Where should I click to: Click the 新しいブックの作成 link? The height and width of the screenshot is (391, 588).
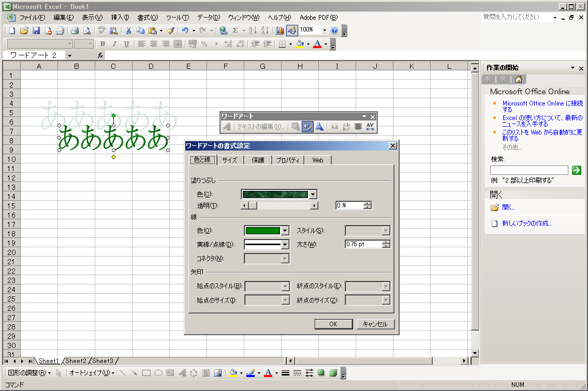(x=526, y=223)
